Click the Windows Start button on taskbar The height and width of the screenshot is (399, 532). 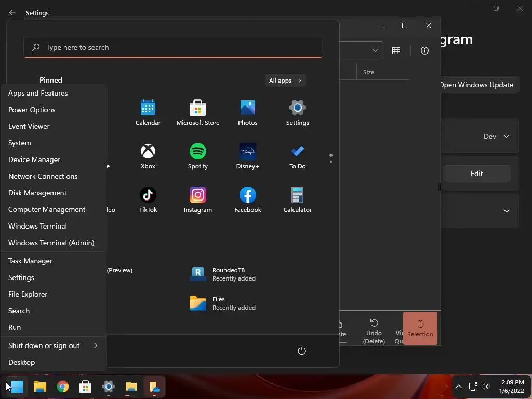[16, 387]
